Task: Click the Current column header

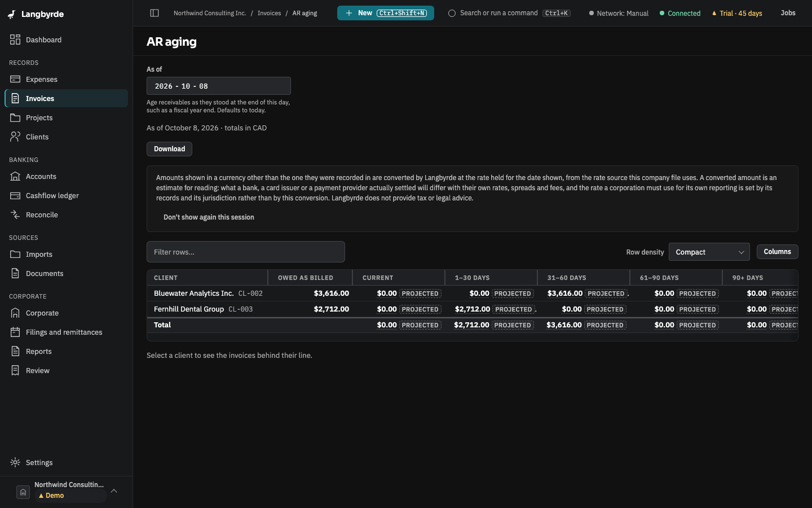Action: 399,278
